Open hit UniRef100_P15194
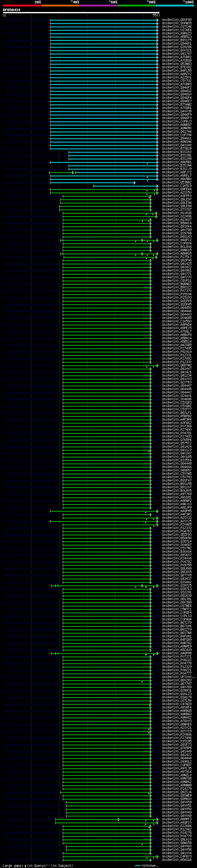The height and width of the screenshot is (868, 197). coord(177,294)
